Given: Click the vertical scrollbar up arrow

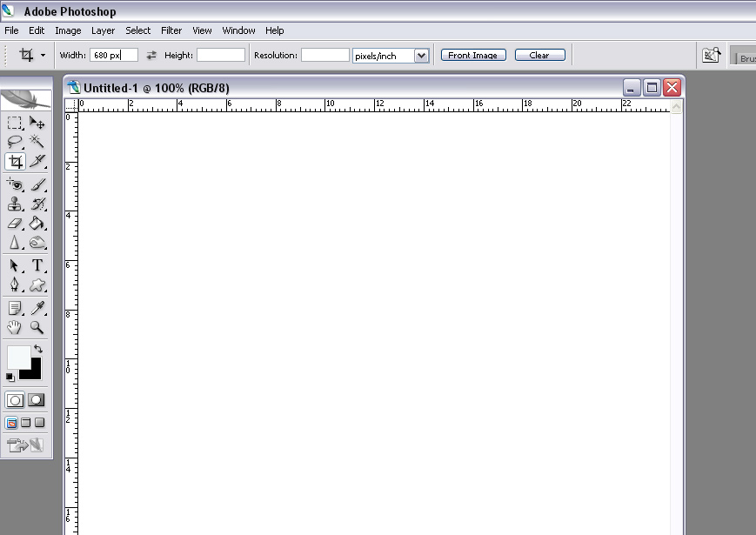Looking at the screenshot, I should click(677, 106).
